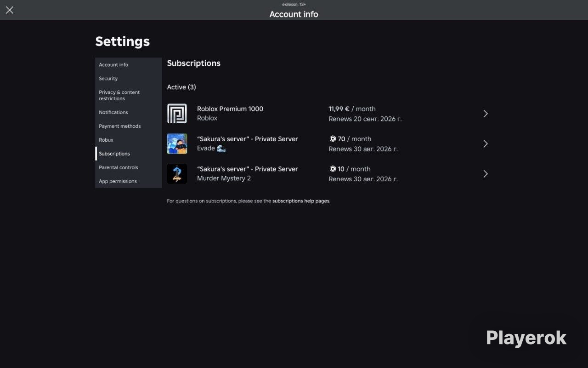The width and height of the screenshot is (588, 368).
Task: Open Parental controls settings
Action: click(129, 167)
